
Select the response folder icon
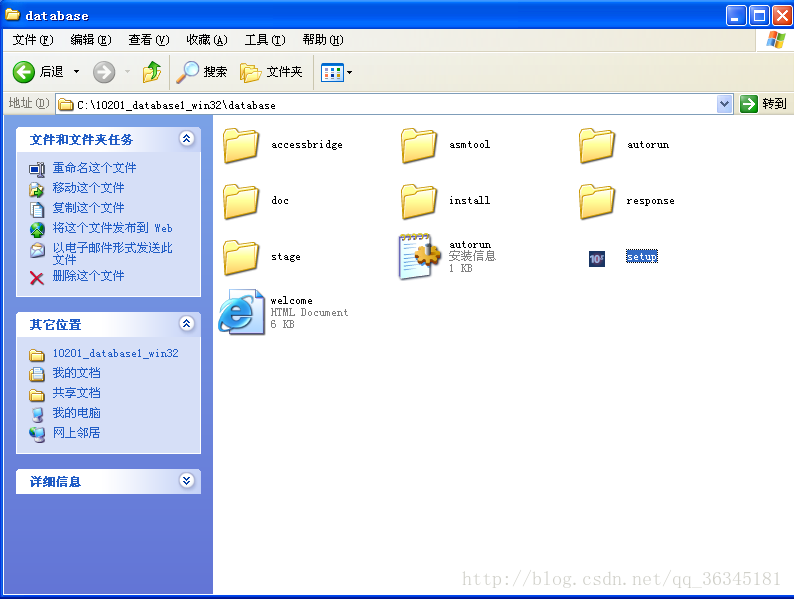pyautogui.click(x=597, y=201)
